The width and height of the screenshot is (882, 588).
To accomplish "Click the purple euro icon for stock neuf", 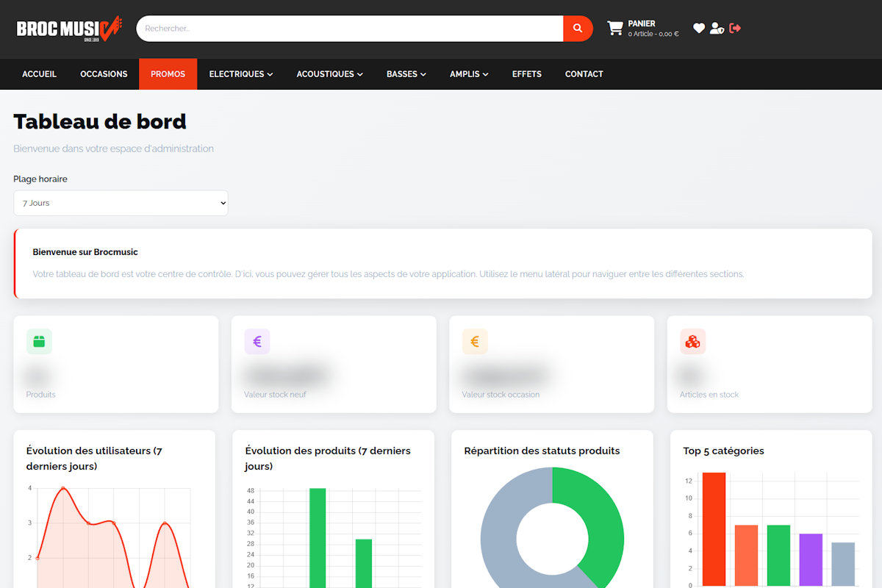I will (x=257, y=342).
